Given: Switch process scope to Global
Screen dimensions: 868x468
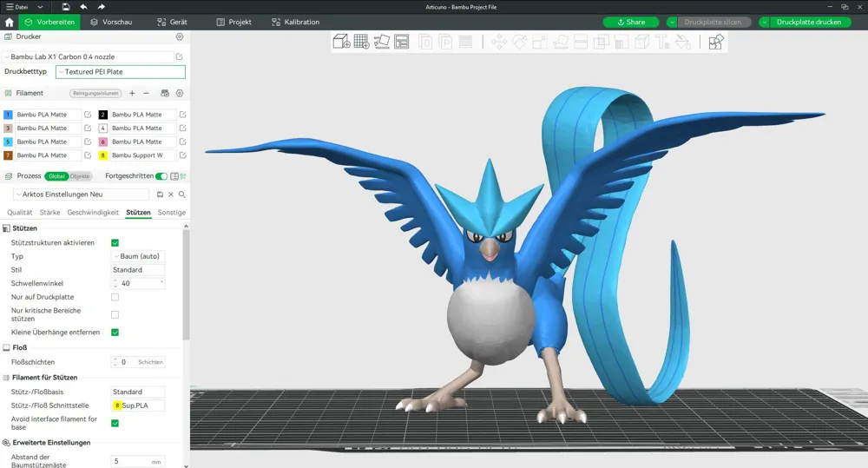Looking at the screenshot, I should [56, 176].
